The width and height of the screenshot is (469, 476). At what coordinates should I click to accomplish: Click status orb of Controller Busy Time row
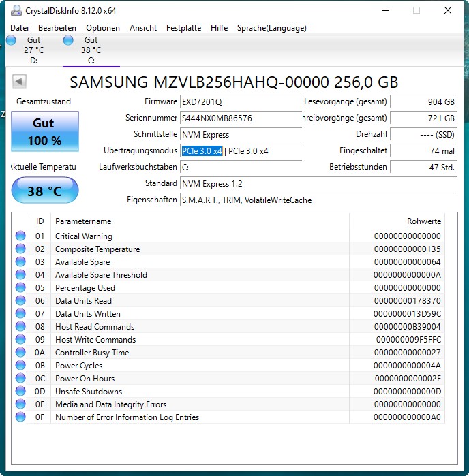point(20,352)
